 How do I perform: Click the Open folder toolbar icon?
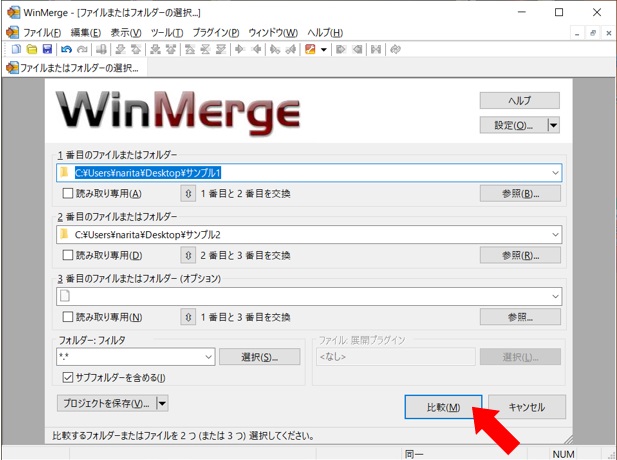click(31, 49)
